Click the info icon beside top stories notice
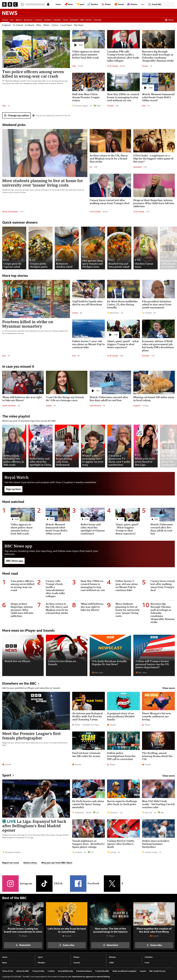Viewport: 177px width, 980px height. click(33, 116)
